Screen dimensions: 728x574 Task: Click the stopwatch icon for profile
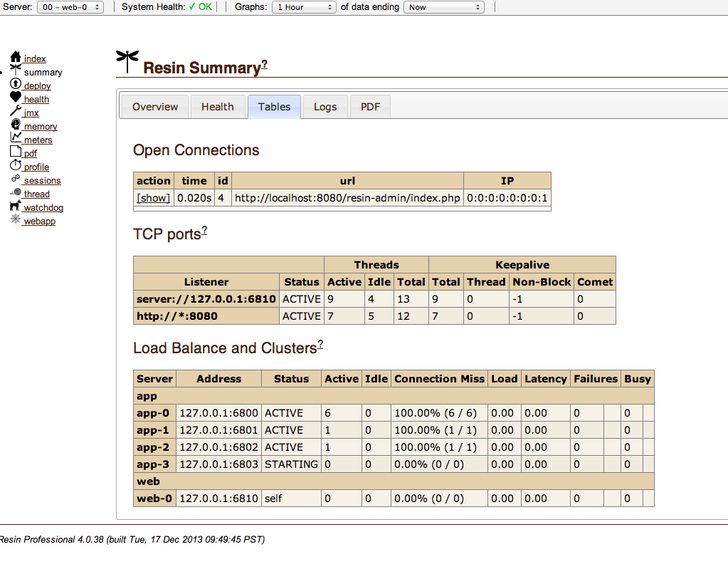coord(16,165)
